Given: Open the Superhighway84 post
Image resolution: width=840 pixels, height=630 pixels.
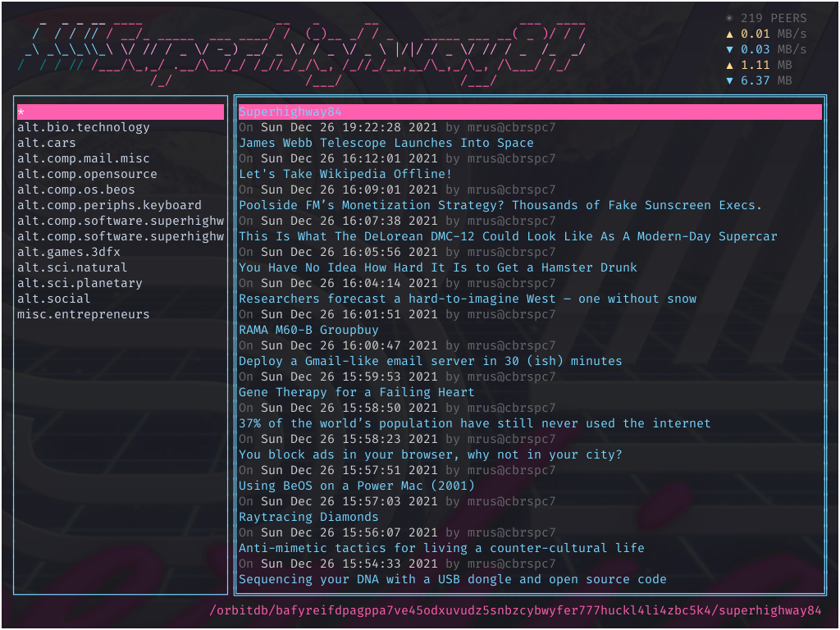Looking at the screenshot, I should pos(530,112).
